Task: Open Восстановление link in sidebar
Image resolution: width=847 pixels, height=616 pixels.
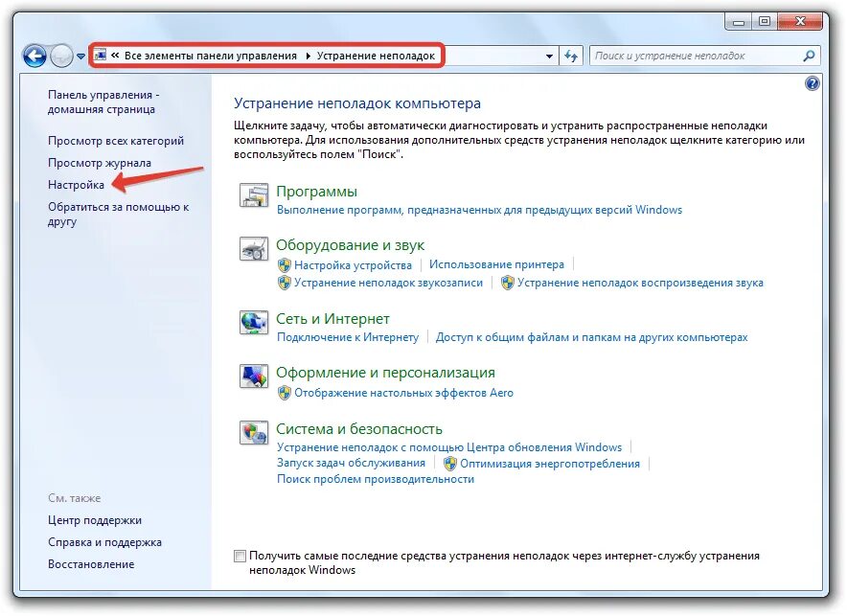Action: 91,564
